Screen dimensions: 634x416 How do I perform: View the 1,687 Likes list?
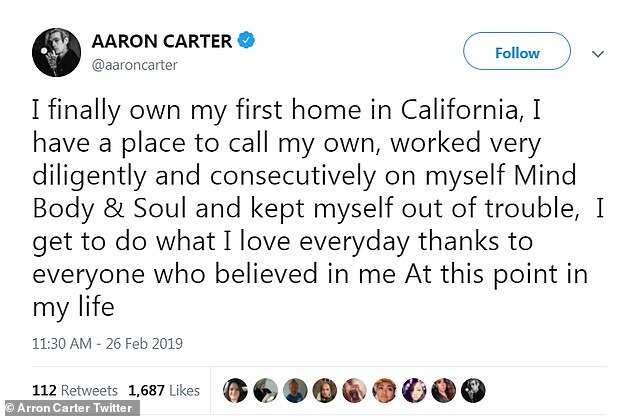click(x=164, y=391)
